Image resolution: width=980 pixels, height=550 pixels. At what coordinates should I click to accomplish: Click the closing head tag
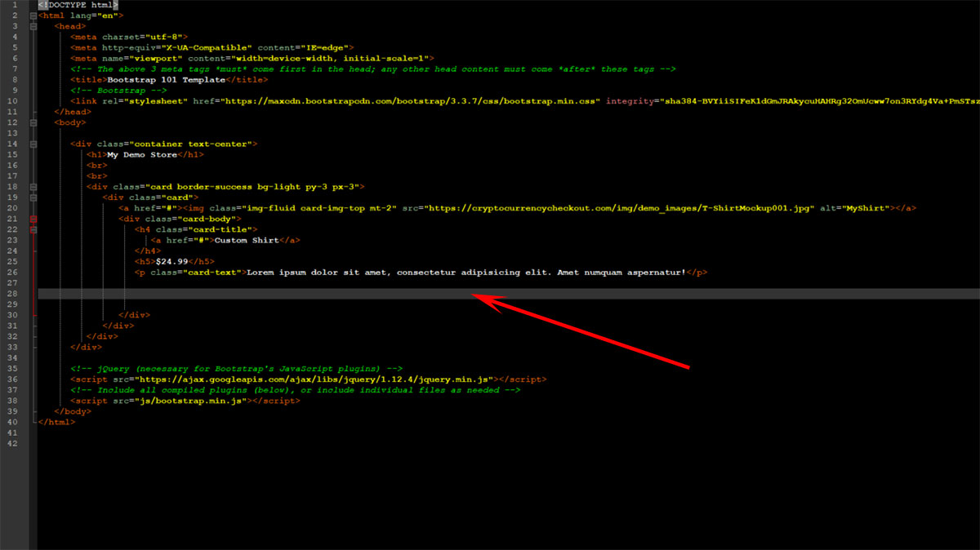(x=73, y=112)
